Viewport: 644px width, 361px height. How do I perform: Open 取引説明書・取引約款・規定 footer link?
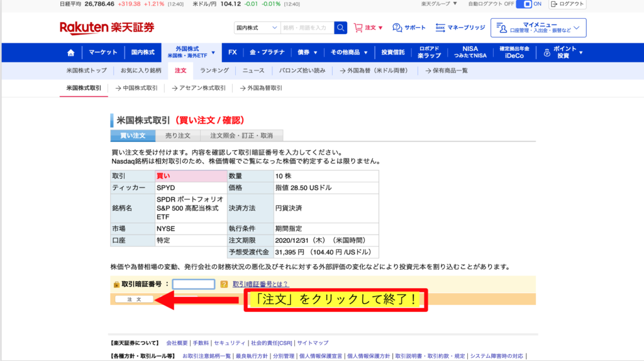430,356
